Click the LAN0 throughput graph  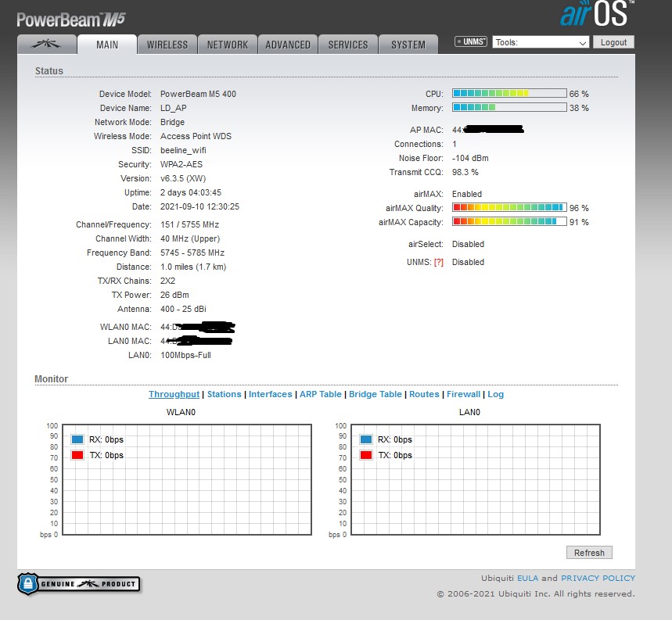(476, 479)
